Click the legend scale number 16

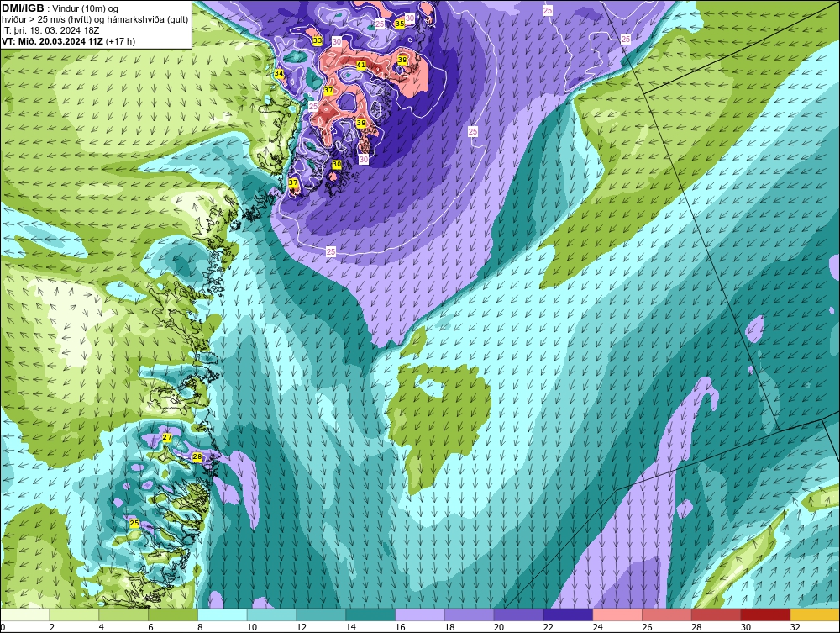(400, 627)
